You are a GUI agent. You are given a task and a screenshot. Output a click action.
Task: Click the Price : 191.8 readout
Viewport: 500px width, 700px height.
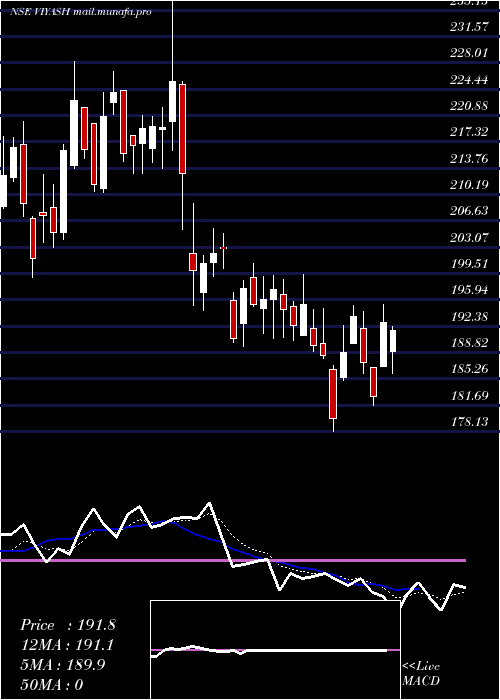[x=68, y=625]
